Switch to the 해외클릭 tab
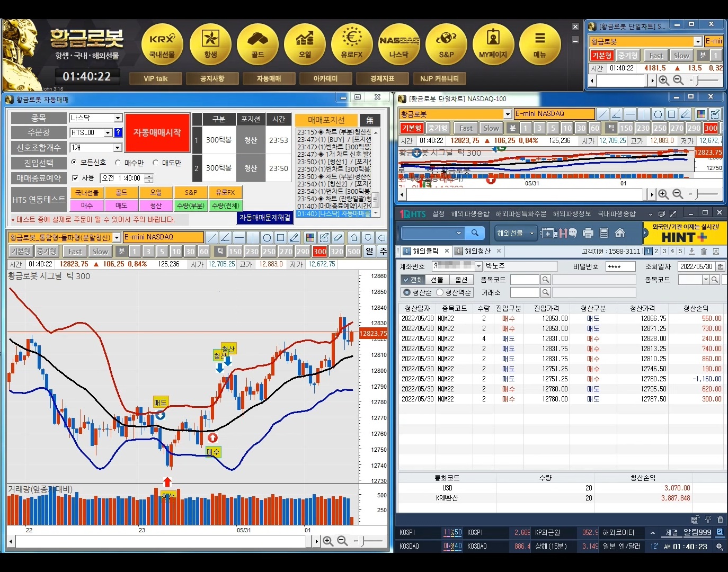728x572 pixels. [425, 251]
